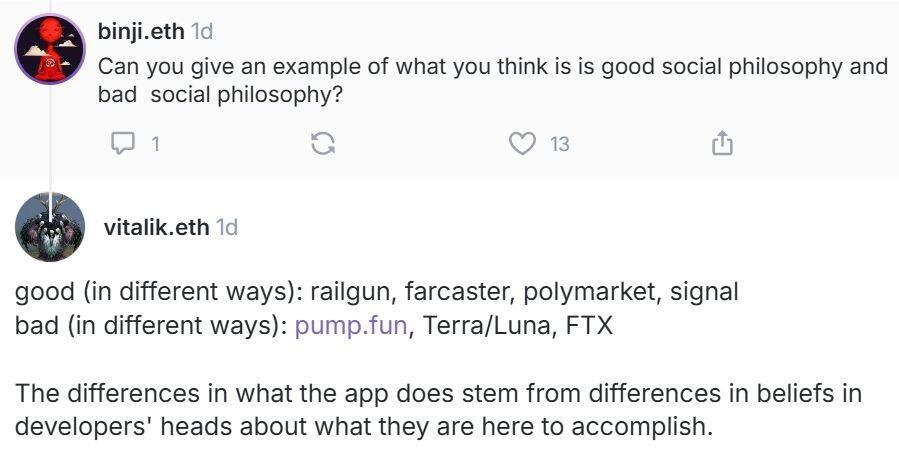
Task: Click the reply speech bubble icon
Action: (x=122, y=144)
